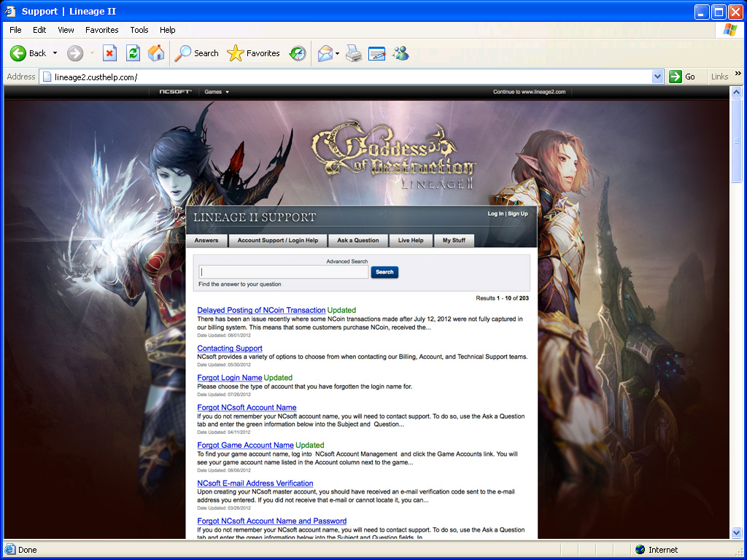
Task: Select the Search magnifier icon
Action: click(183, 53)
